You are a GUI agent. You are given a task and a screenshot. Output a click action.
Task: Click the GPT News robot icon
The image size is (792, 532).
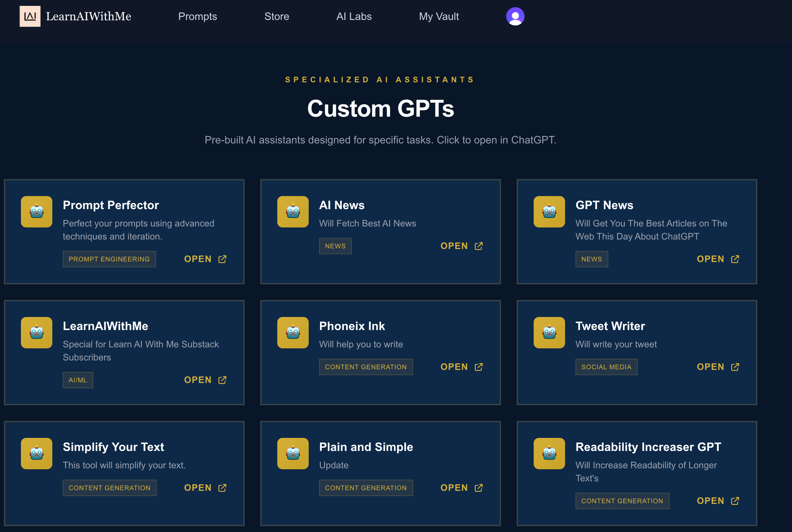[x=549, y=212]
